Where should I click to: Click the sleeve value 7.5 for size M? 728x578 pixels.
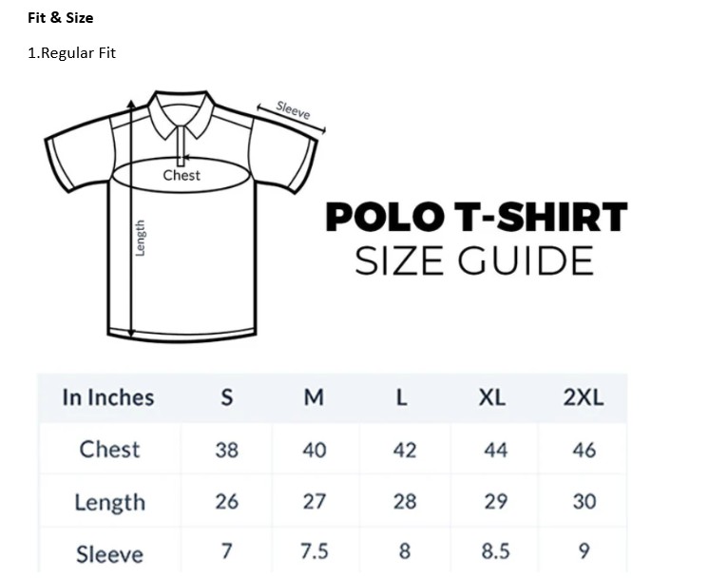coord(315,552)
